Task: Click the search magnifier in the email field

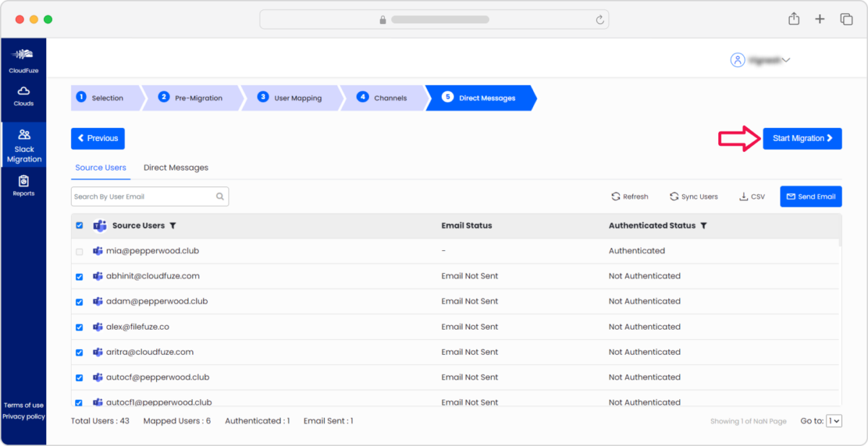Action: tap(220, 196)
